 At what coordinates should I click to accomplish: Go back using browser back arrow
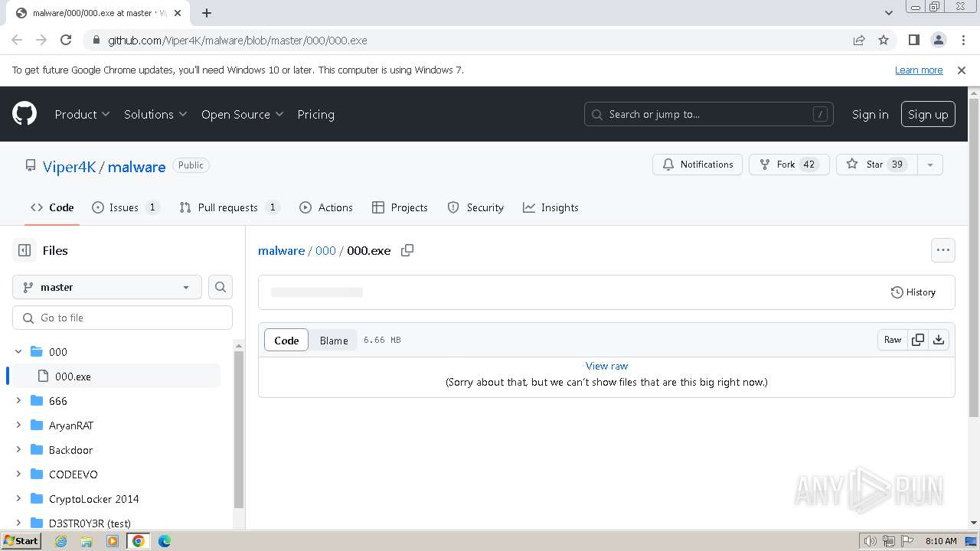[x=17, y=40]
